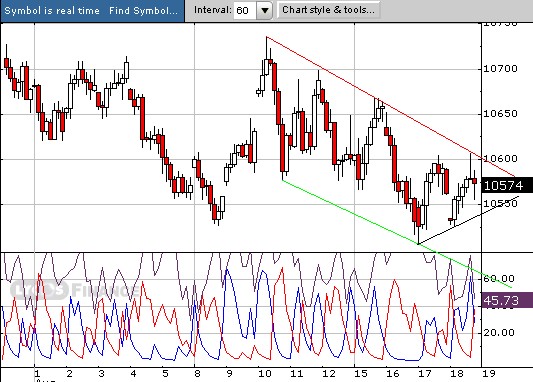
Task: Click the 10650 price axis label
Action: [500, 114]
